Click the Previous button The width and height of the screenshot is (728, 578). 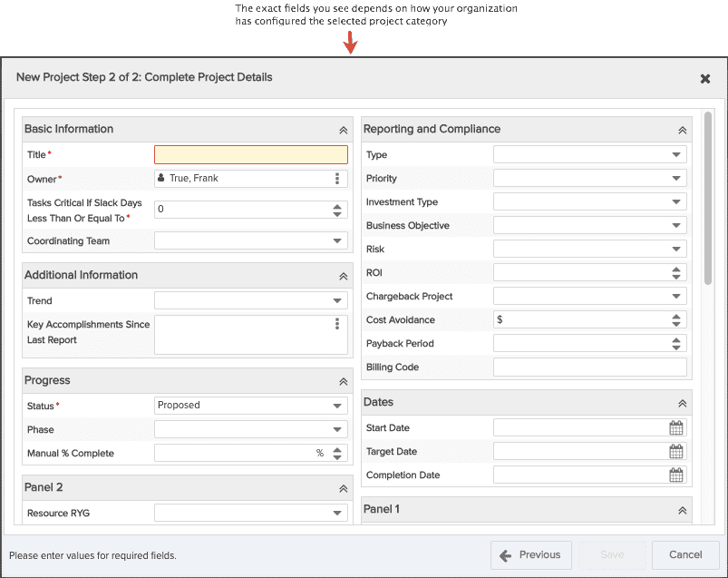530,555
